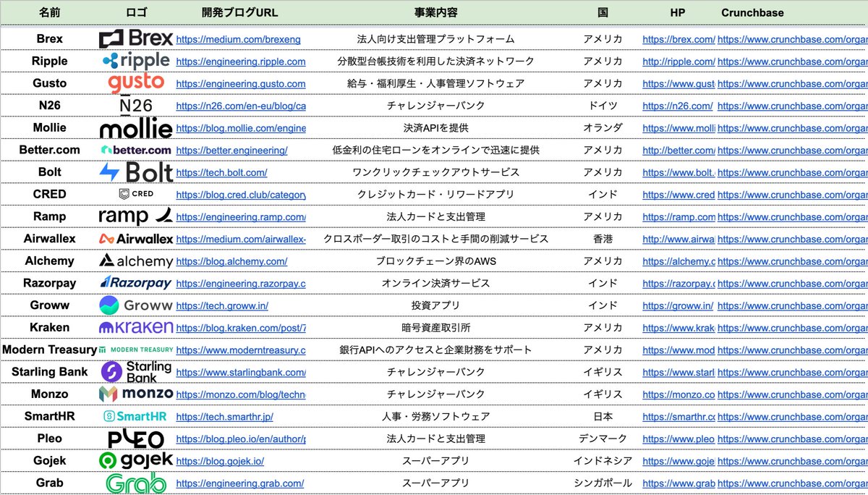Click the better.com logo image
This screenshot has height=495, width=868.
(136, 150)
